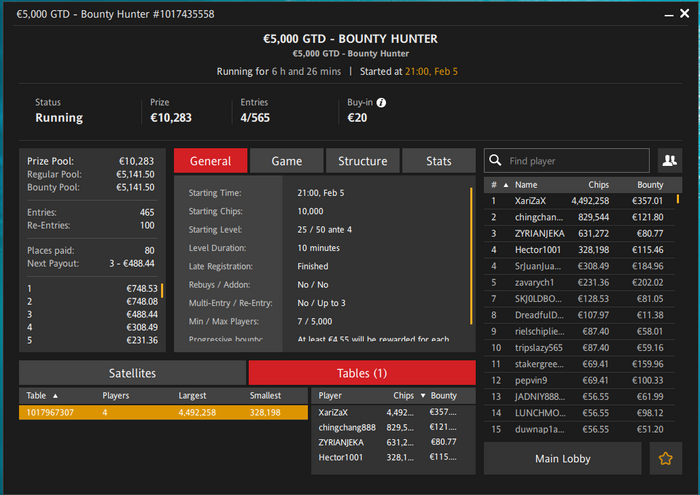Click first place payout €748.53
Image resolution: width=700 pixels, height=495 pixels.
point(142,288)
